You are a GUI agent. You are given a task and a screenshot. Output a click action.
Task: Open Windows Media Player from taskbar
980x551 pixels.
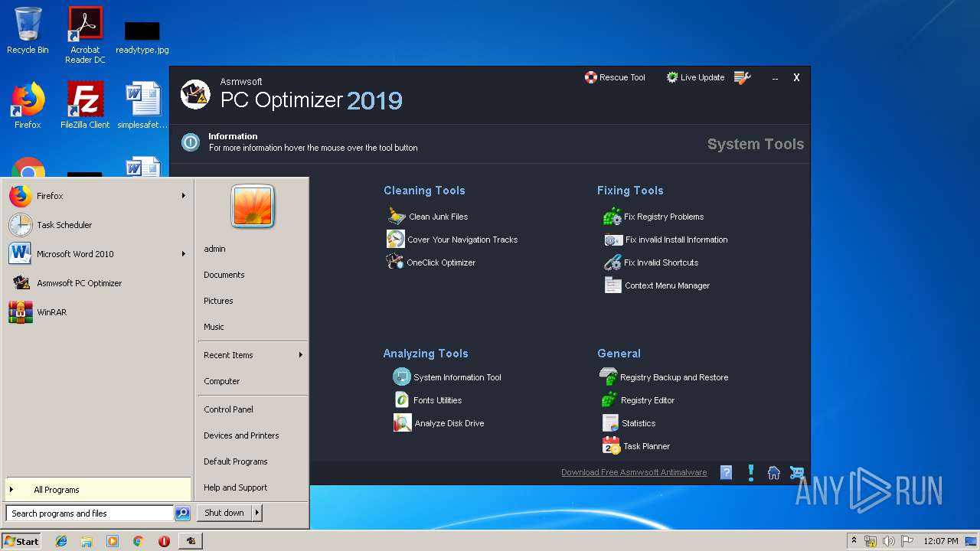pyautogui.click(x=113, y=541)
